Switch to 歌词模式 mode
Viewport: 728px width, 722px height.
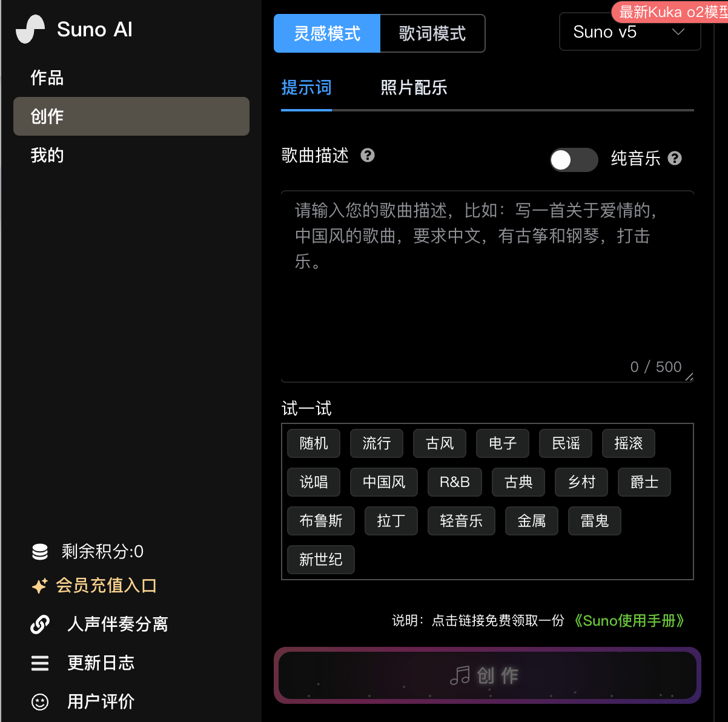[x=432, y=33]
